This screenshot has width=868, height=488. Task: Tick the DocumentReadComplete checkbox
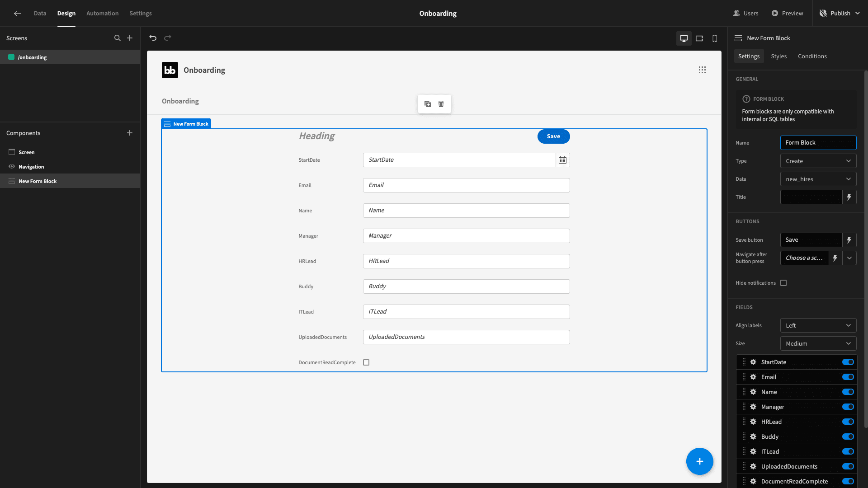[366, 362]
